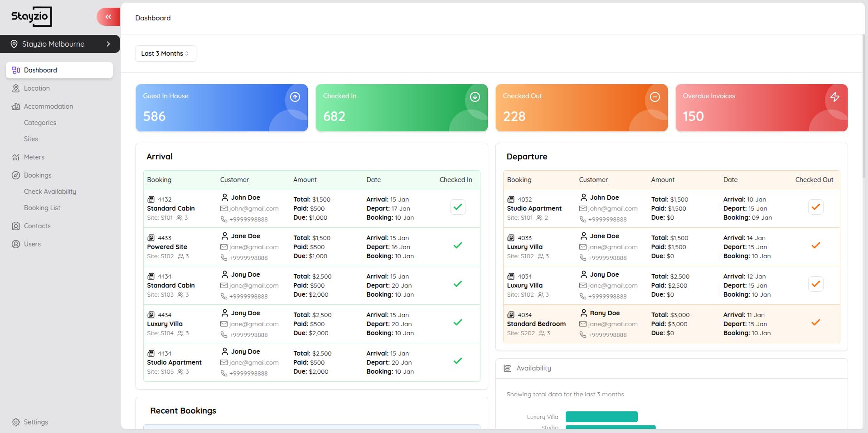Click the booking icon beside 4032
The image size is (868, 433).
pyautogui.click(x=511, y=199)
